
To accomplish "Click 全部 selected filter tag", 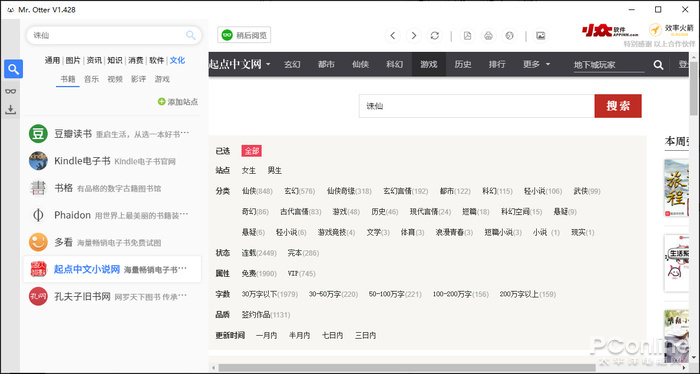I will click(251, 151).
